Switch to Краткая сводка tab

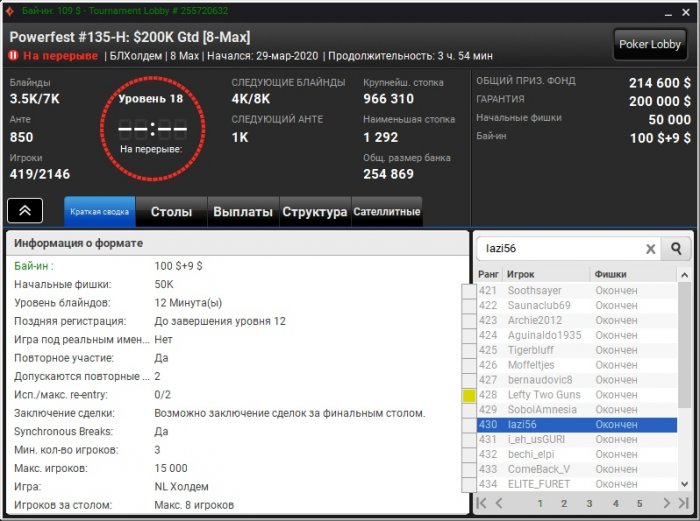[100, 212]
